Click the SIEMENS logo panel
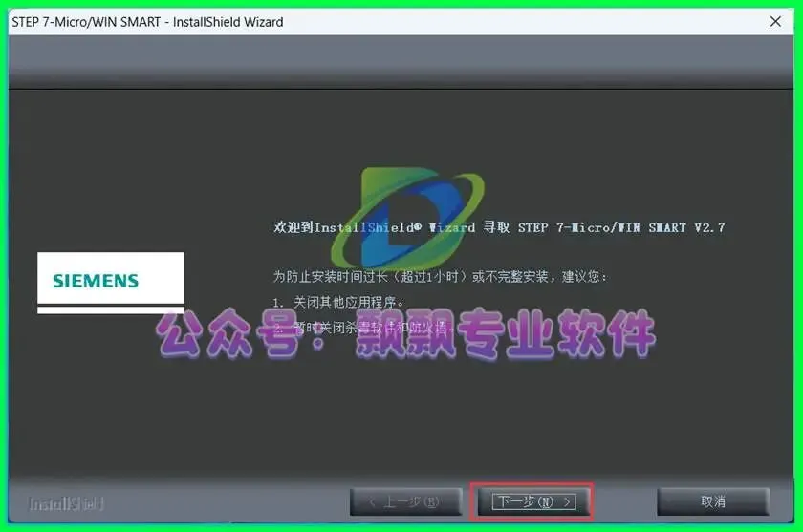 click(111, 283)
